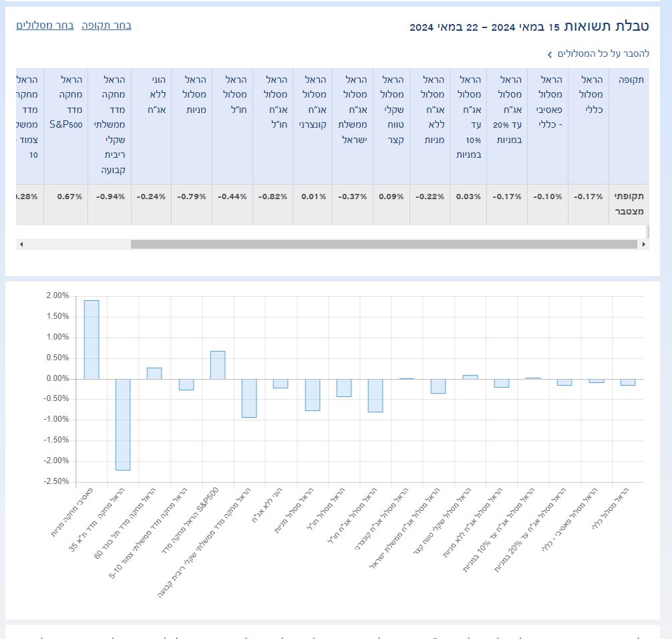Open the בחר מסלולים link
Screen dimensions: 672x639
click(x=45, y=25)
